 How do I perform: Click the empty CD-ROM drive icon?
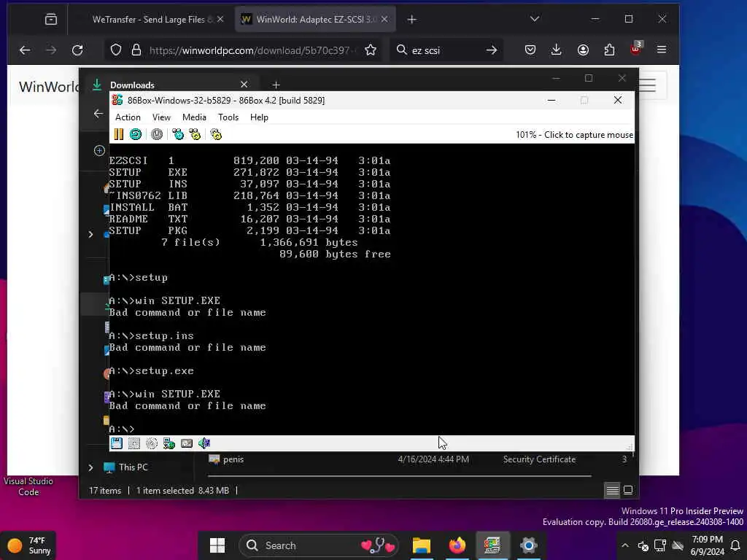(152, 443)
